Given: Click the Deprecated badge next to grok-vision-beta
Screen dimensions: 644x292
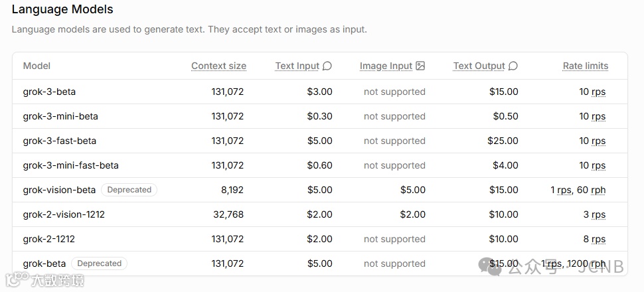Looking at the screenshot, I should pos(129,190).
